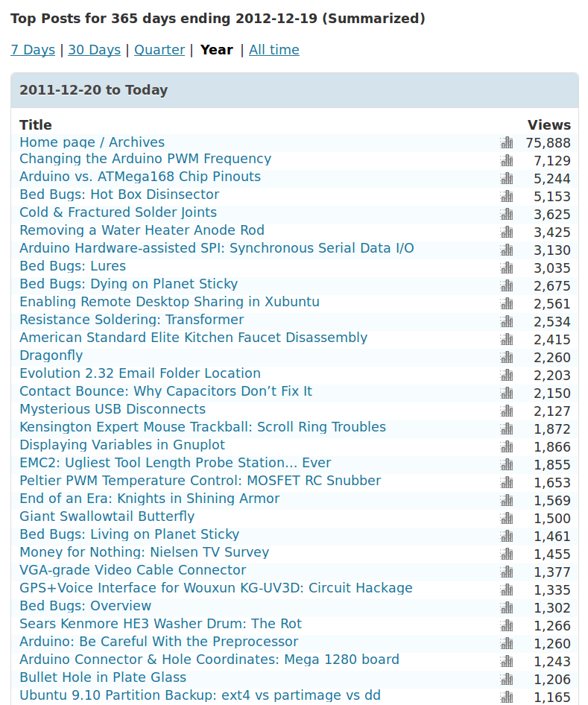The height and width of the screenshot is (705, 588).
Task: Click the 2011-12-20 to Today panel header
Action: point(294,90)
